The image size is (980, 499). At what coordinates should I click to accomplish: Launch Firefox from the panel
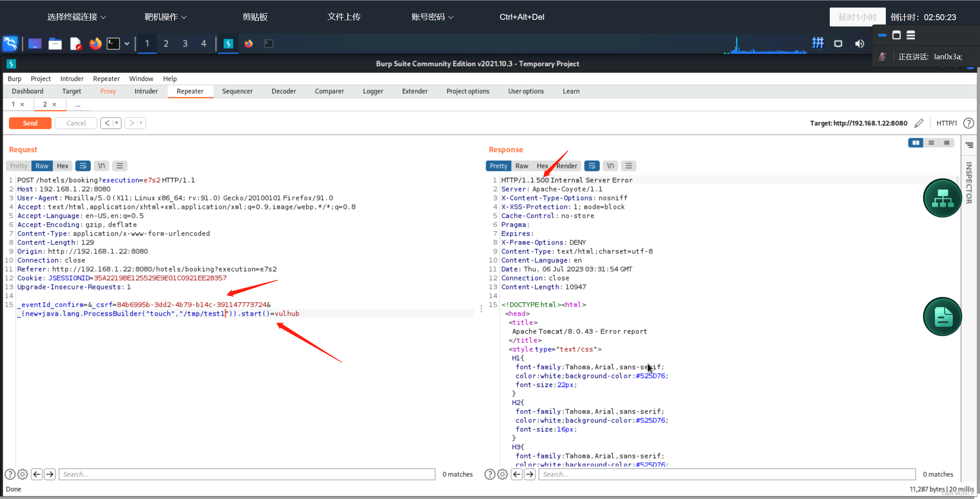pos(95,43)
